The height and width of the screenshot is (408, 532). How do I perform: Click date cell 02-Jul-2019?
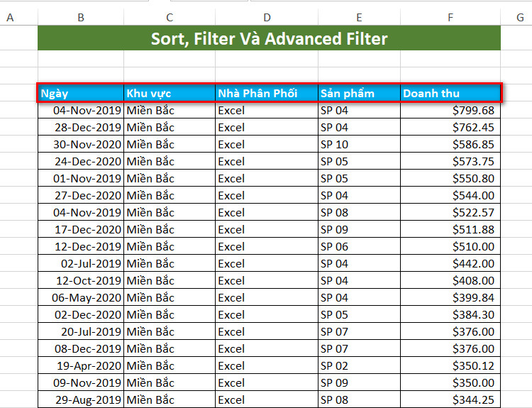pyautogui.click(x=81, y=263)
